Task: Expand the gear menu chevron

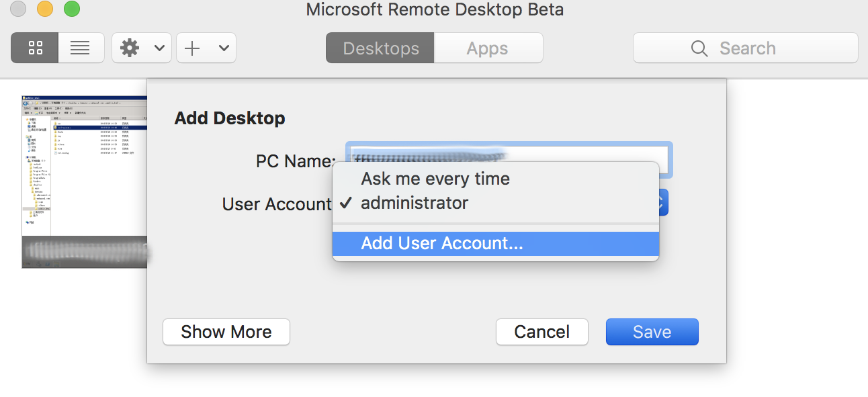Action: [x=159, y=48]
